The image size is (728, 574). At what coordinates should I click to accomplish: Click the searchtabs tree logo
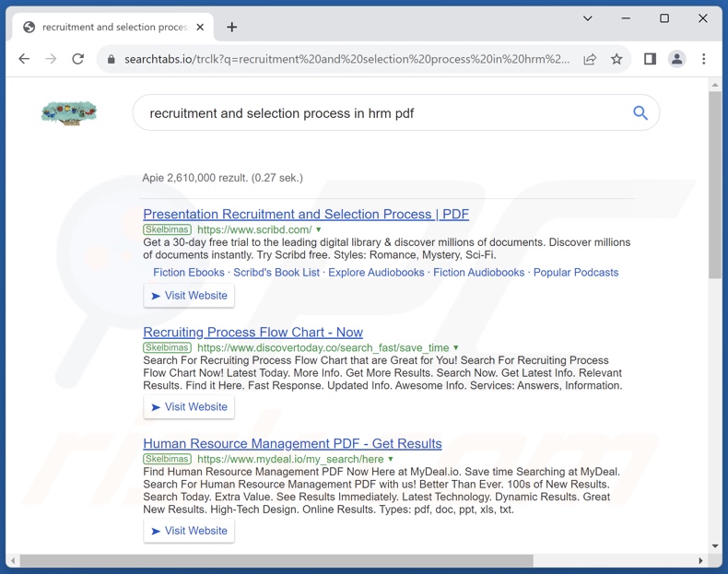(x=69, y=113)
